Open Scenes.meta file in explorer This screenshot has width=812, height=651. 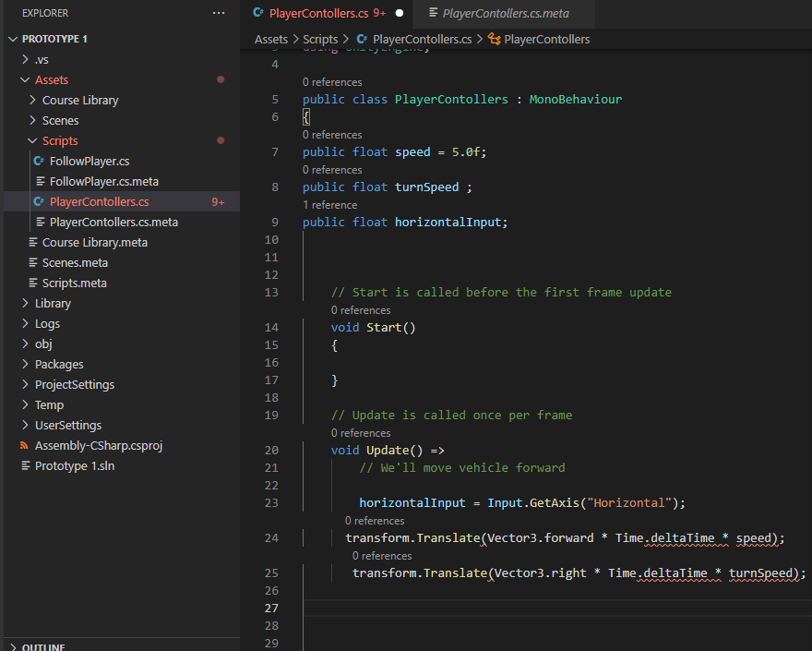(x=75, y=262)
